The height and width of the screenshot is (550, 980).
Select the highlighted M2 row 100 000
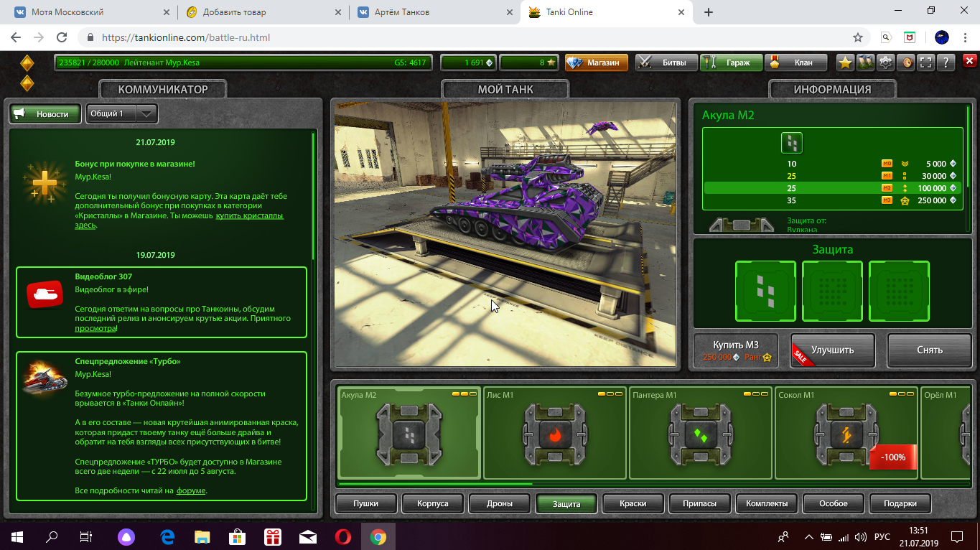[x=833, y=188]
